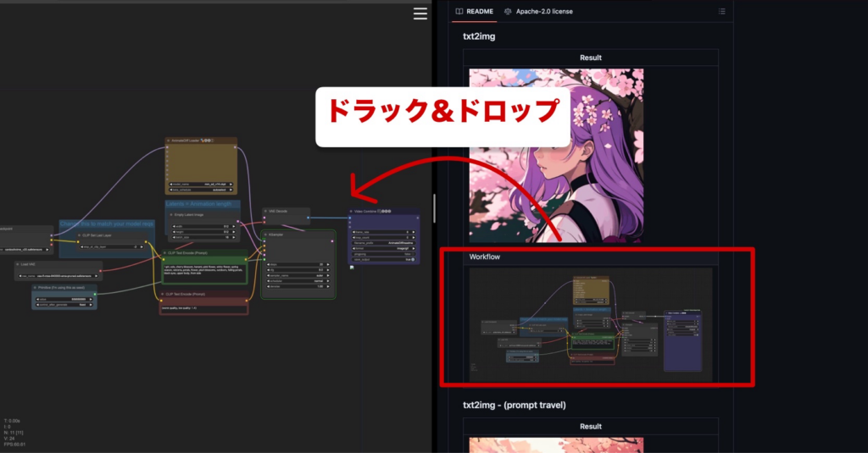Click the broken image icon below Video Combine
The image size is (868, 453).
click(352, 268)
